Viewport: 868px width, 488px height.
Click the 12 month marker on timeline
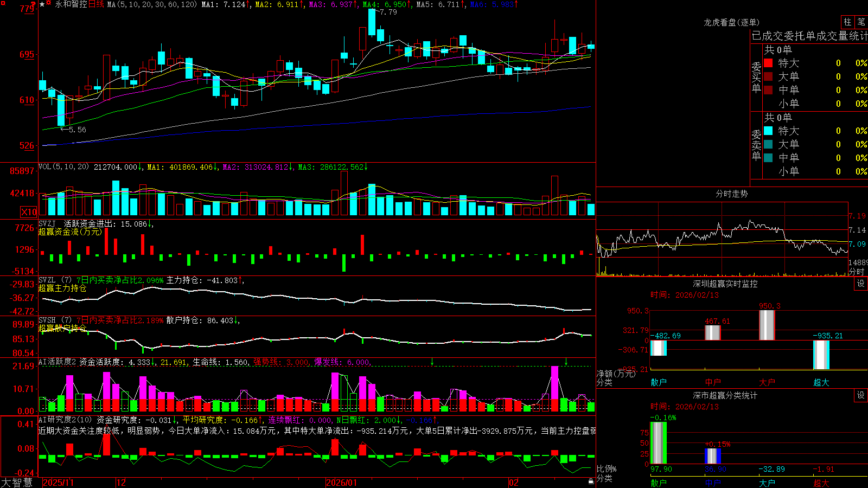coord(121,483)
